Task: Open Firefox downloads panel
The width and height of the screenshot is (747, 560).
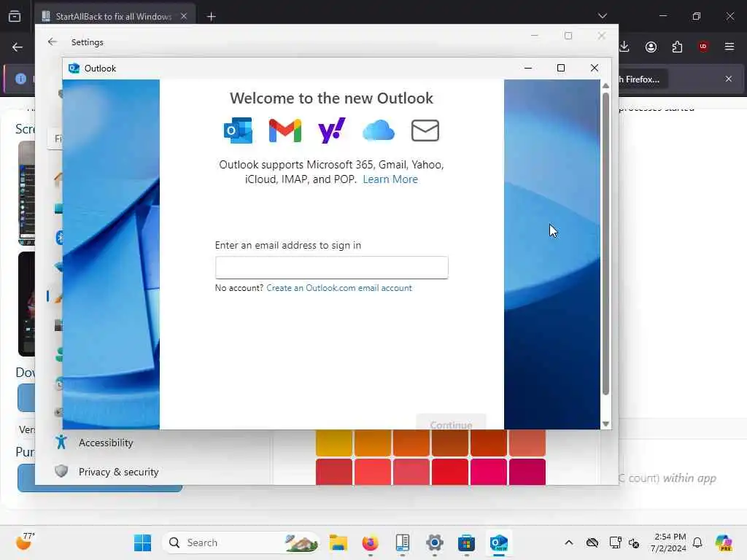Action: 624,47
